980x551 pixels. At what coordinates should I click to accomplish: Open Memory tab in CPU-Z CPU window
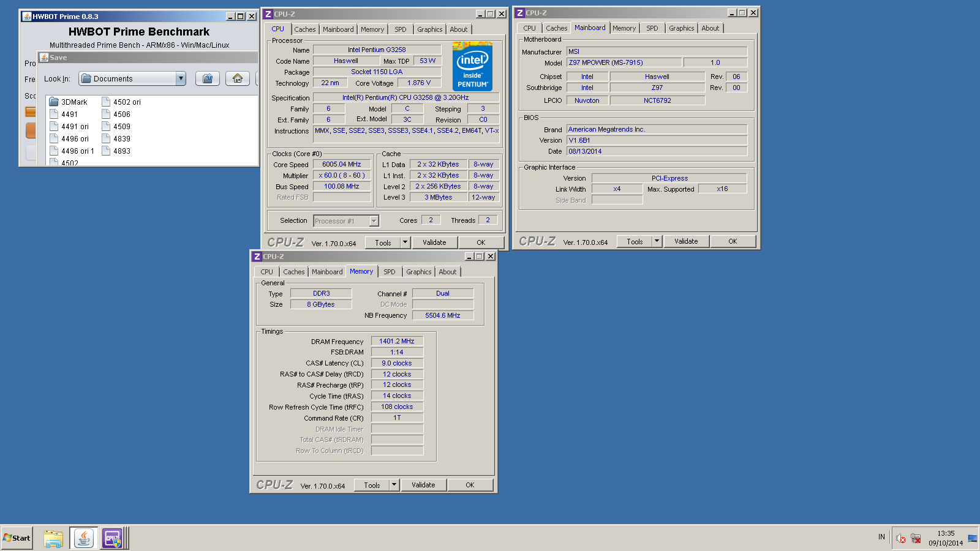(372, 29)
